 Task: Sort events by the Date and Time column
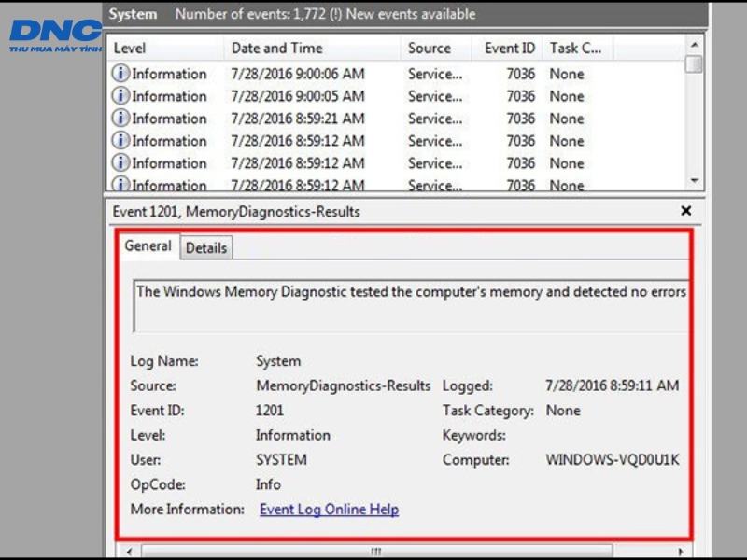[312, 49]
